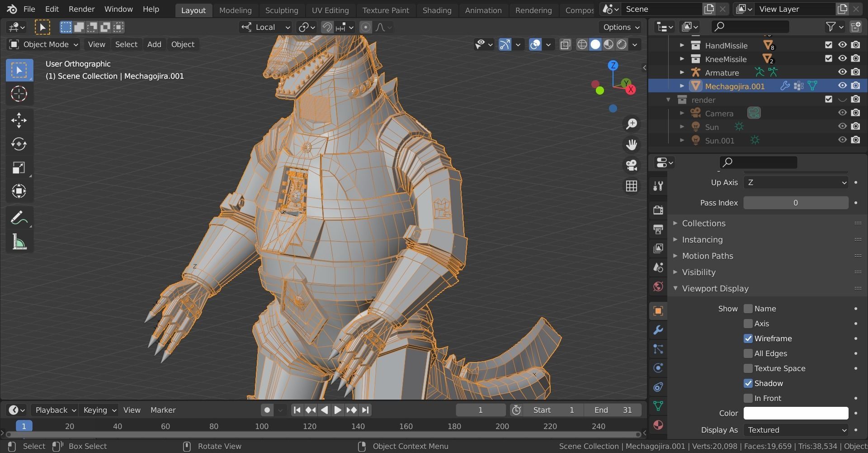Select the Cursor tool in toolbar
Screen dimensions: 868x453
tap(19, 94)
